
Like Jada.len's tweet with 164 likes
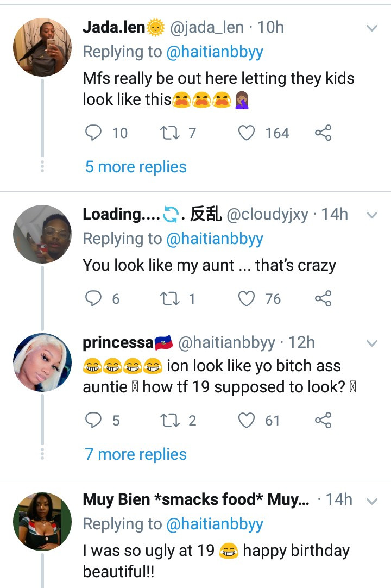(x=247, y=133)
